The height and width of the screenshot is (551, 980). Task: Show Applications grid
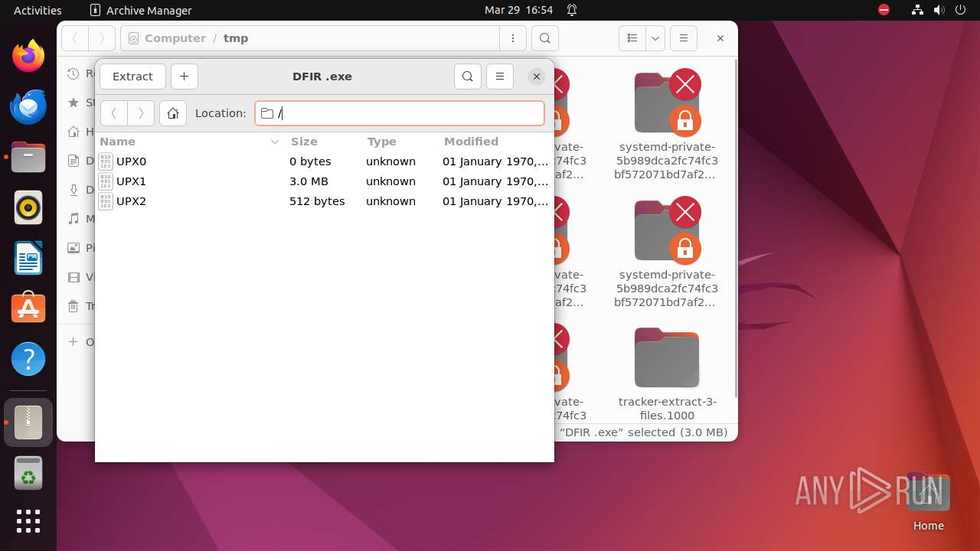pos(28,521)
